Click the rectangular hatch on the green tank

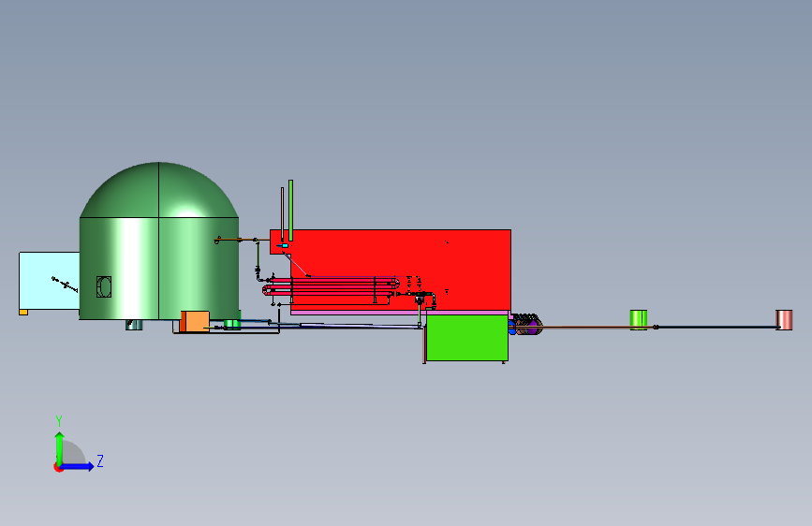point(104,286)
